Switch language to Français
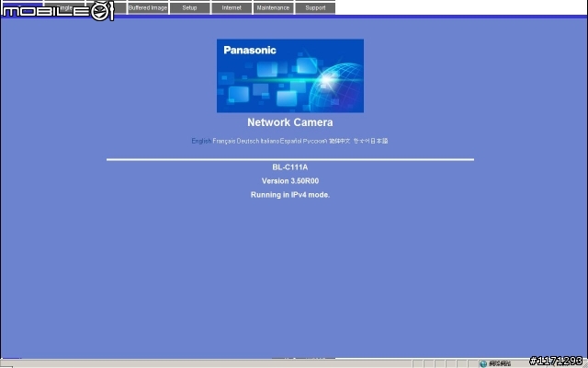The image size is (588, 368). 224,141
